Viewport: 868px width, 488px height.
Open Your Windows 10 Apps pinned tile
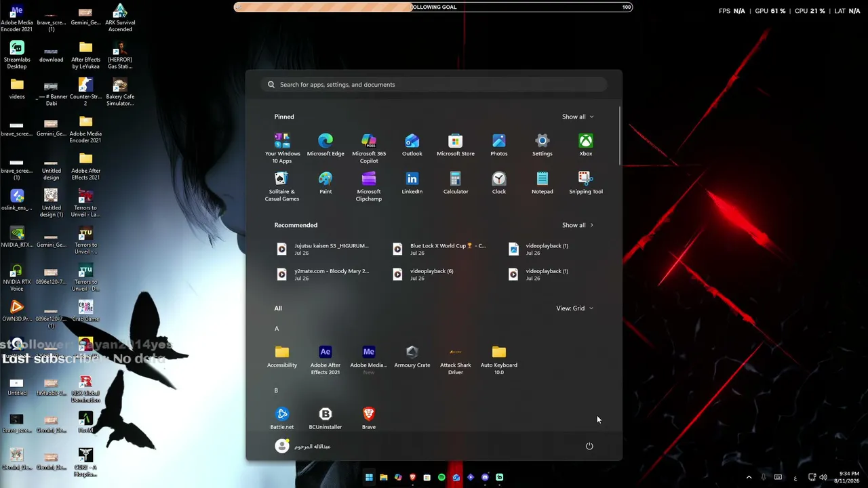282,148
